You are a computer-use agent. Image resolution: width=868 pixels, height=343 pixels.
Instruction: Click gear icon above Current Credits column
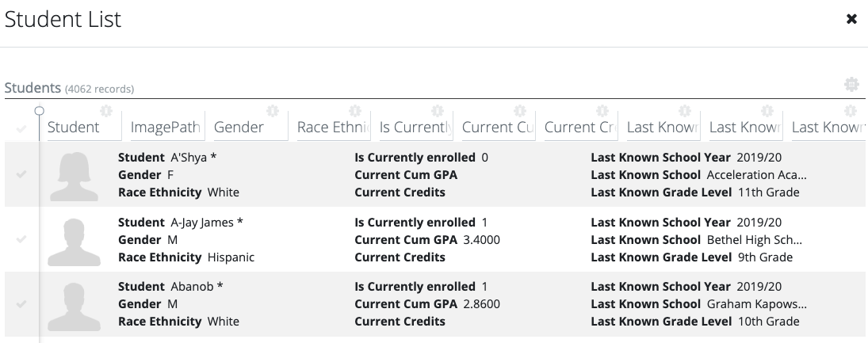tap(602, 111)
